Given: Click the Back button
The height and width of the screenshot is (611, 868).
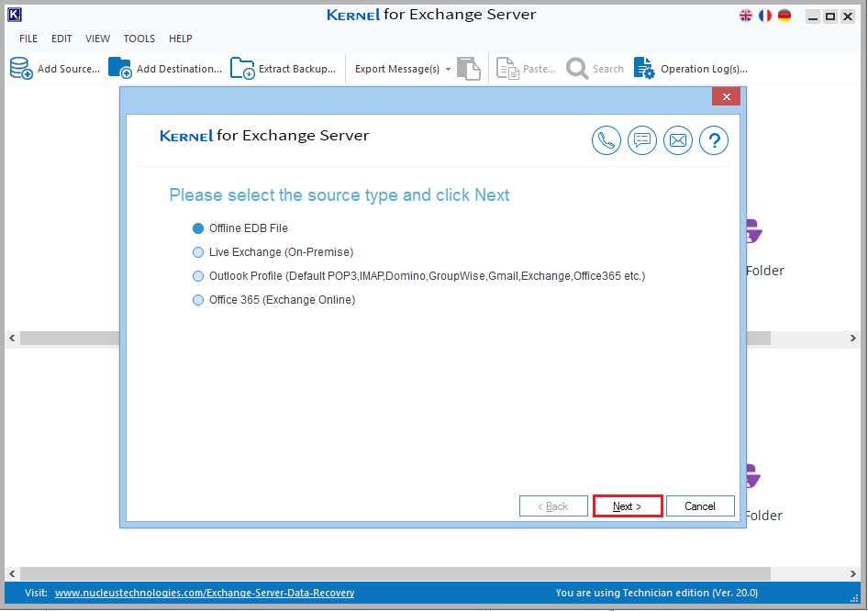Looking at the screenshot, I should (553, 506).
